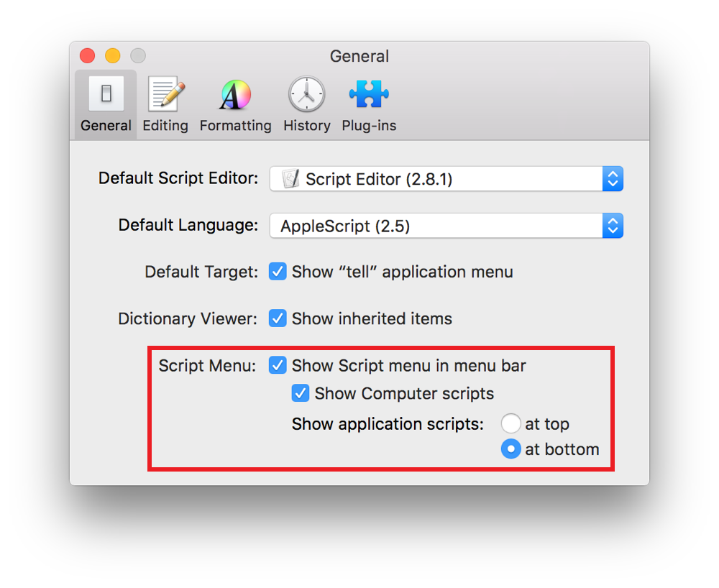Select the General tab

[105, 101]
